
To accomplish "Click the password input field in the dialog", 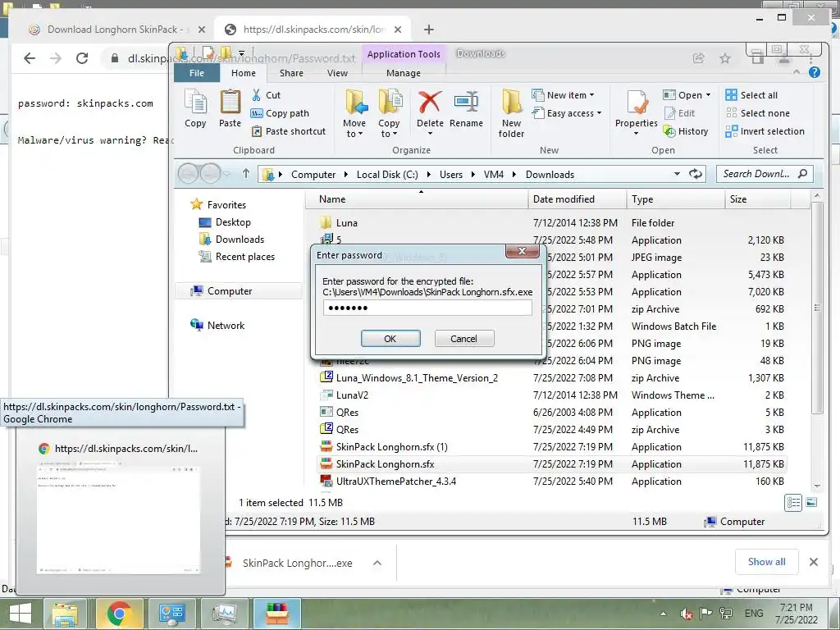I will click(x=427, y=308).
